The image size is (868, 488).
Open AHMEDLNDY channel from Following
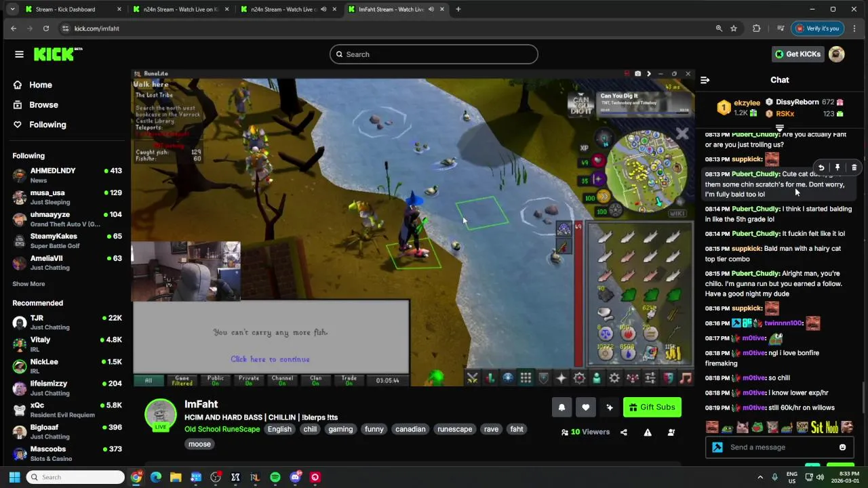coord(66,176)
